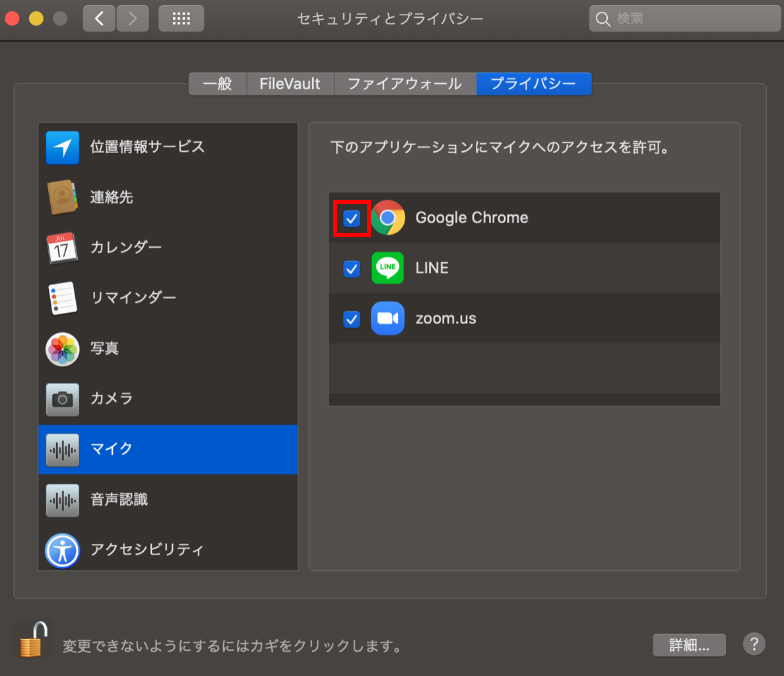Click the Microphone (マイク) waveform icon
The image size is (784, 676).
tap(63, 450)
